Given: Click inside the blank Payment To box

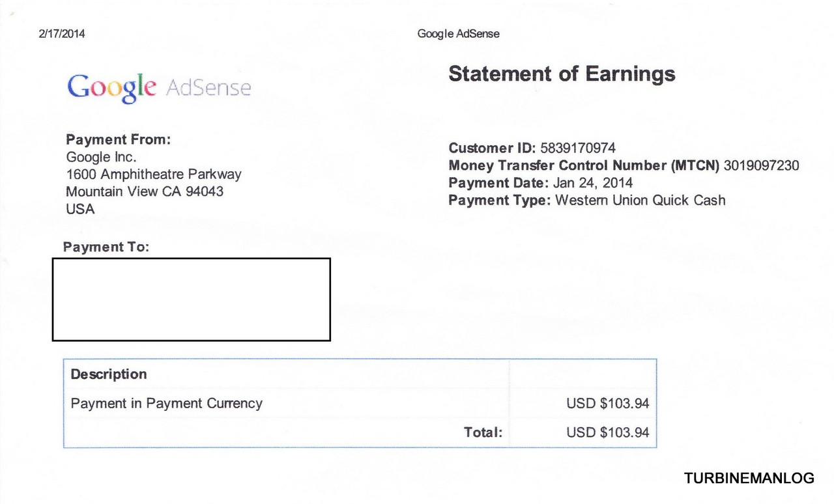Looking at the screenshot, I should pyautogui.click(x=192, y=300).
